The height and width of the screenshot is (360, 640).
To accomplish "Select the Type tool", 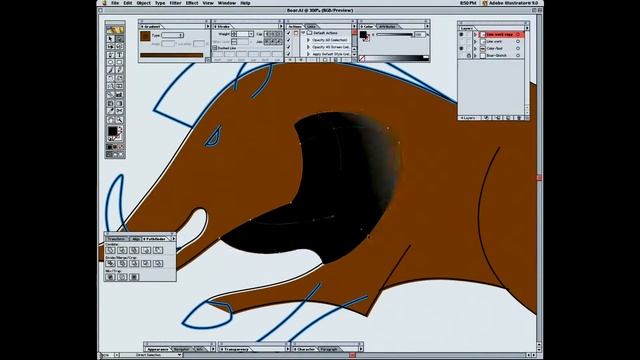I will click(119, 55).
